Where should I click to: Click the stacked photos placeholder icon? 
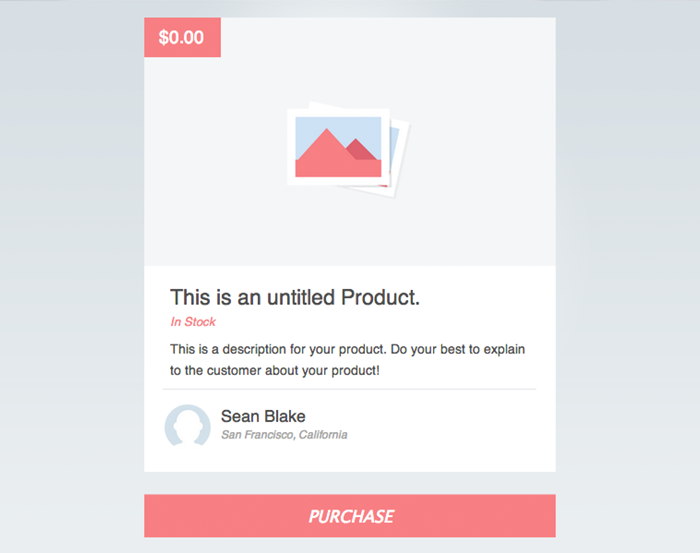(348, 150)
